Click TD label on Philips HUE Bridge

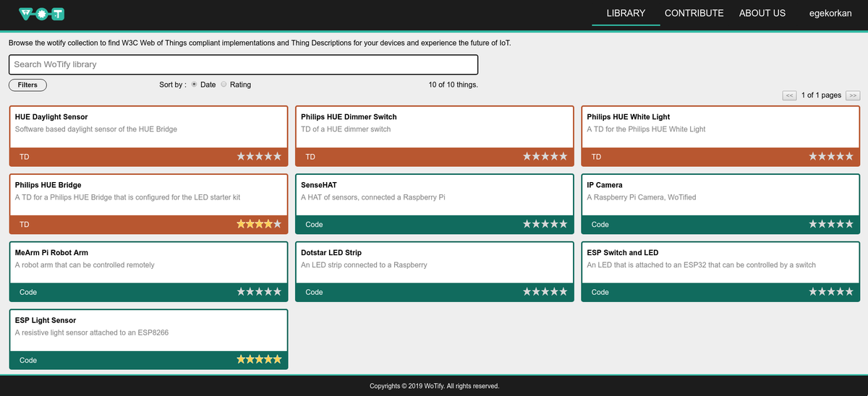[25, 225]
